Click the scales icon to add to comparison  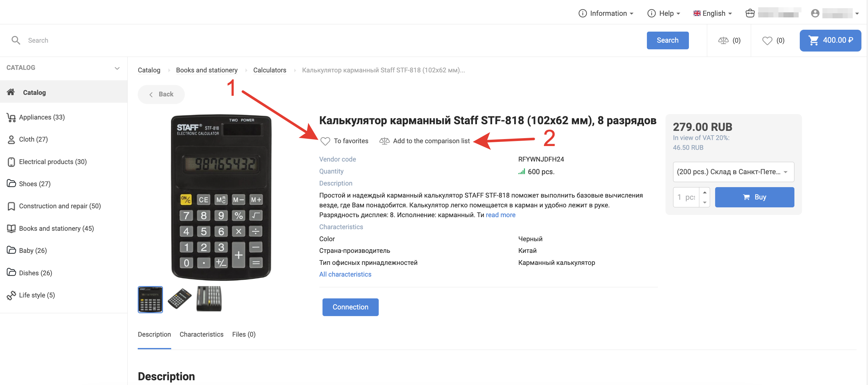384,141
